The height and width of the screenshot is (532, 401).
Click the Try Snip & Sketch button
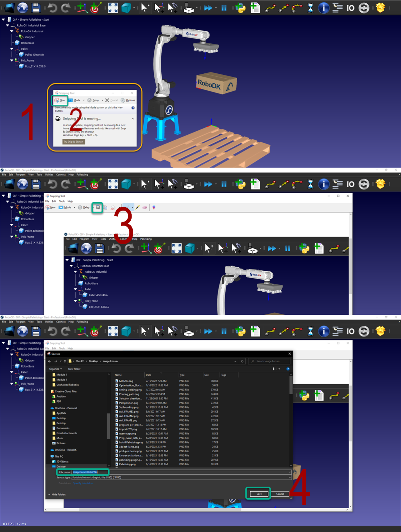coord(74,142)
